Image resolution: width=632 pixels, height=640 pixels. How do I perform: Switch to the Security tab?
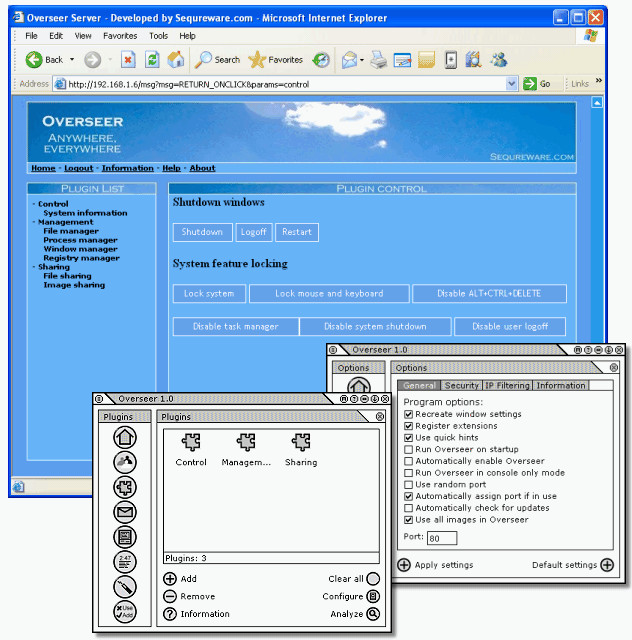pos(461,385)
